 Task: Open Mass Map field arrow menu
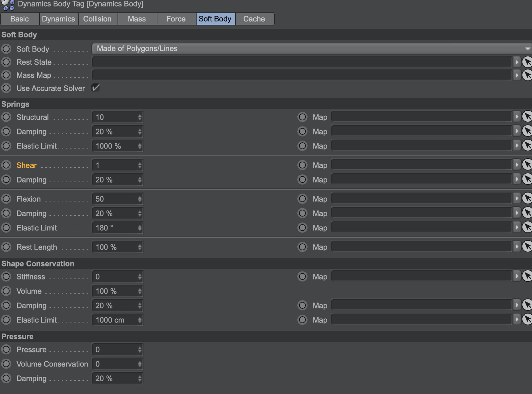coord(517,75)
